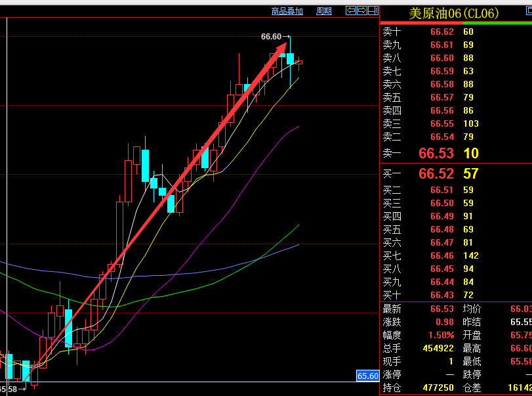Click the 均价 label
The image size is (532, 396).
click(x=472, y=309)
